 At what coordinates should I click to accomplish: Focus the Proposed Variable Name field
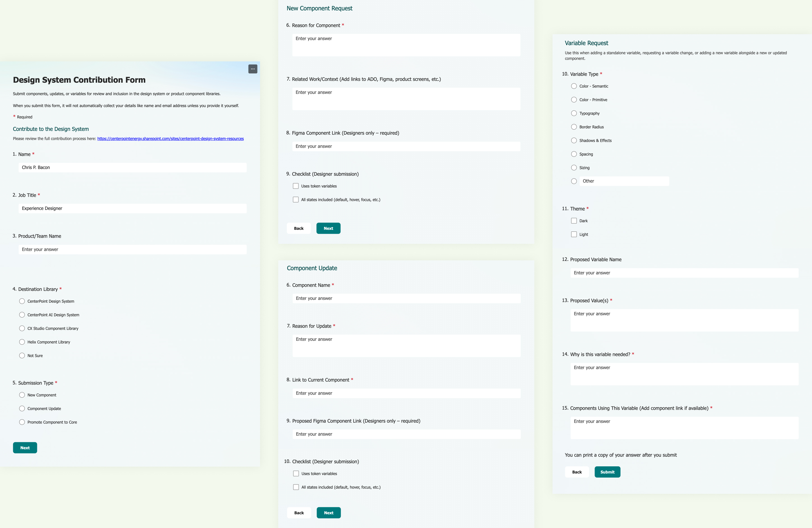coord(685,273)
